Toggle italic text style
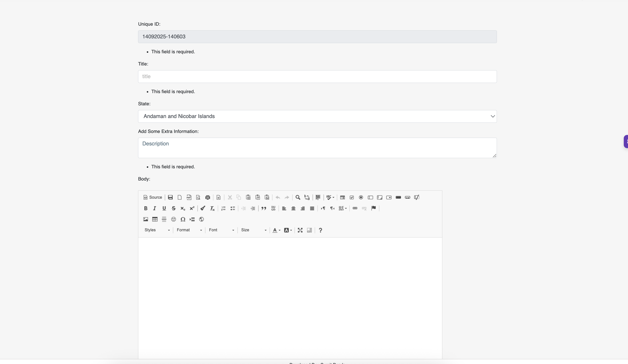The height and width of the screenshot is (364, 628). [155, 208]
